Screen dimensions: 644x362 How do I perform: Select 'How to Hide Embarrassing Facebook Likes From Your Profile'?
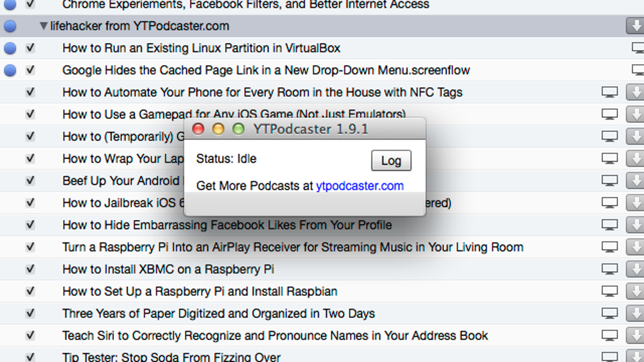tap(227, 225)
